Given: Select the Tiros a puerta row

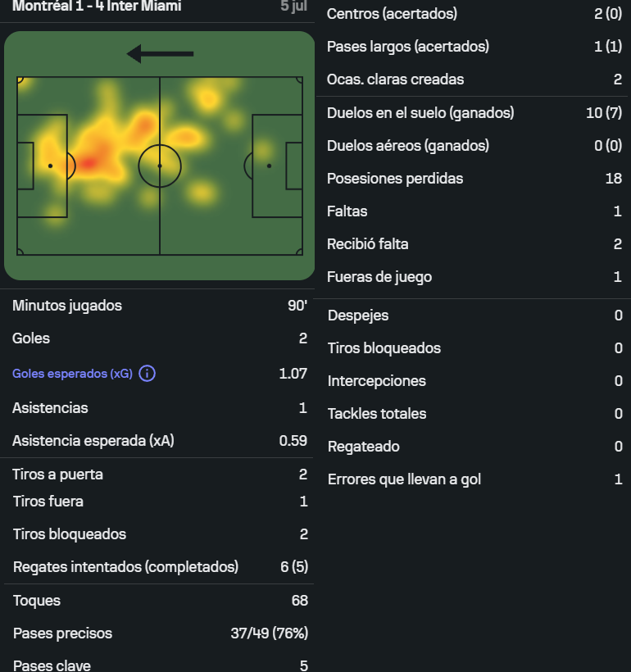Looking at the screenshot, I should point(160,474).
